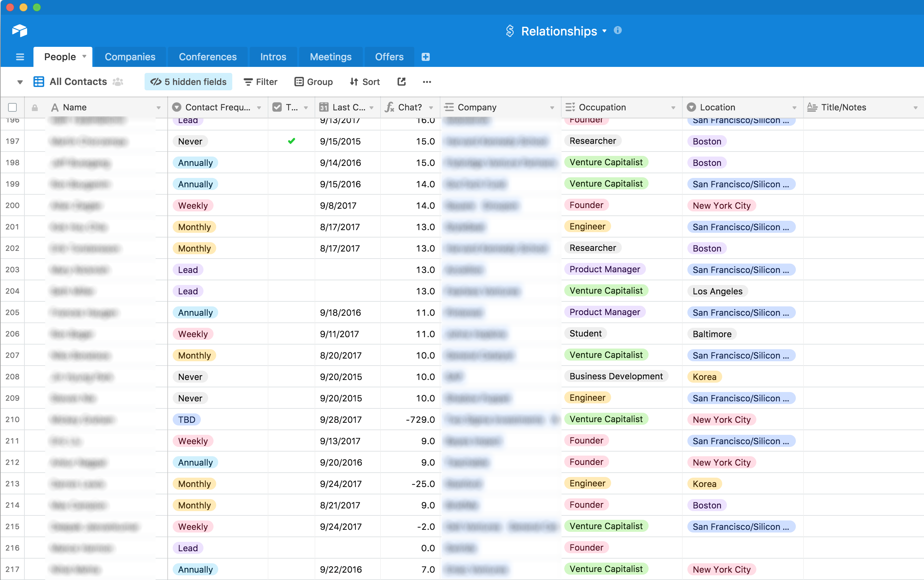Click the All Contacts view label
Screen dimensions: 924x580
[77, 82]
